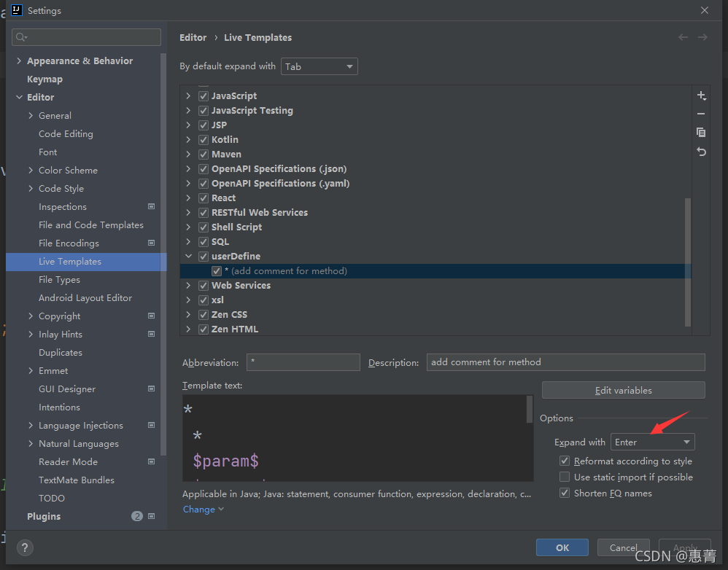The image size is (728, 570).
Task: Expand the Color Scheme settings node
Action: coord(31,171)
